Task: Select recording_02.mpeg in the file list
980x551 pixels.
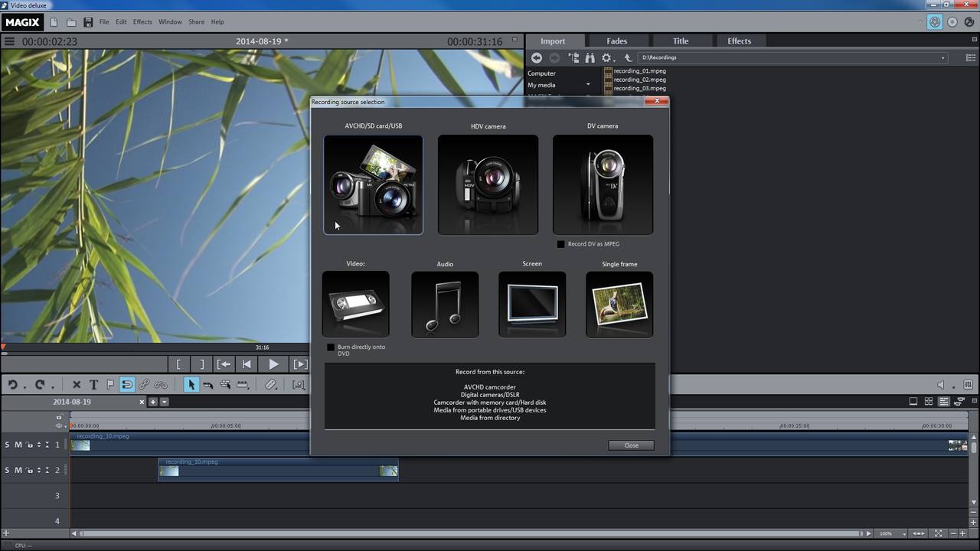Action: click(639, 80)
